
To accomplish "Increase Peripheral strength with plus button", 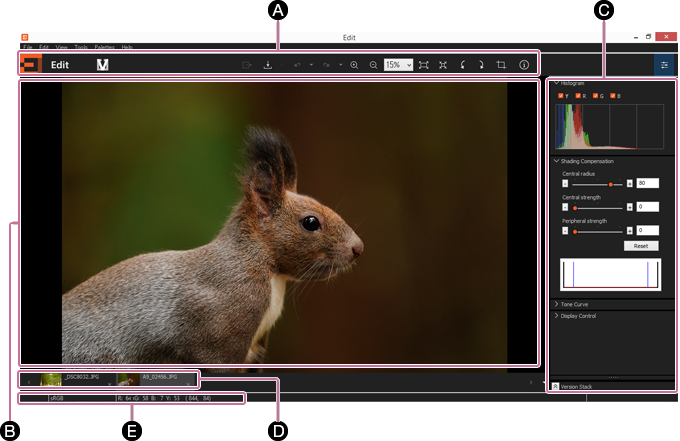I will coord(630,231).
